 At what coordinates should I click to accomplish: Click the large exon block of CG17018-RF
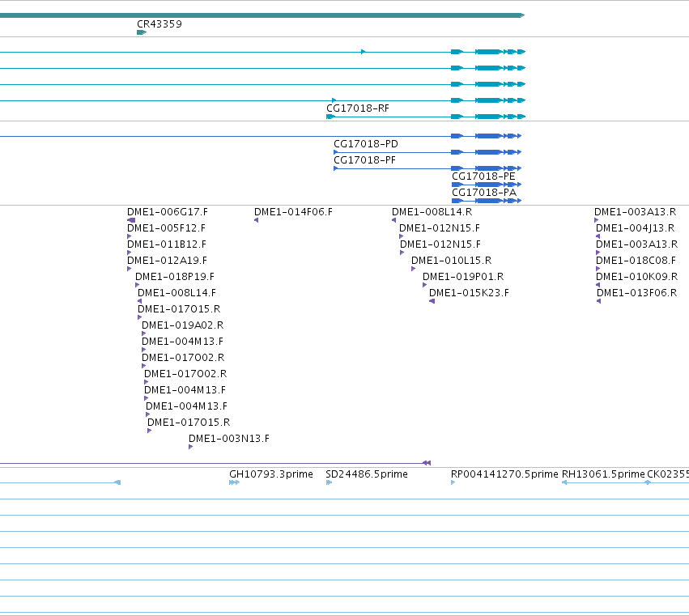(x=489, y=117)
